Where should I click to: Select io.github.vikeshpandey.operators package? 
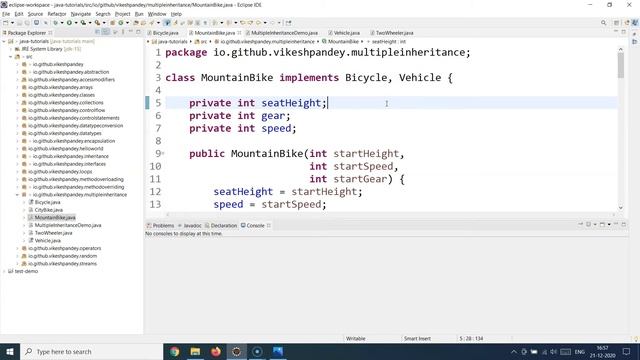(64, 248)
